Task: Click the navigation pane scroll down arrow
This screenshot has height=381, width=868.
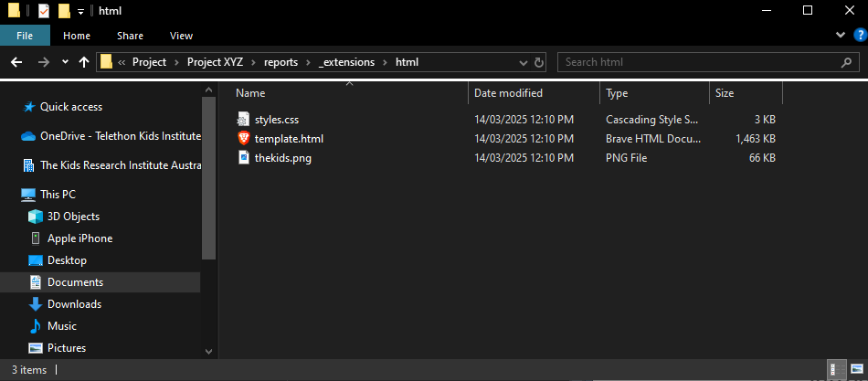Action: pos(208,351)
